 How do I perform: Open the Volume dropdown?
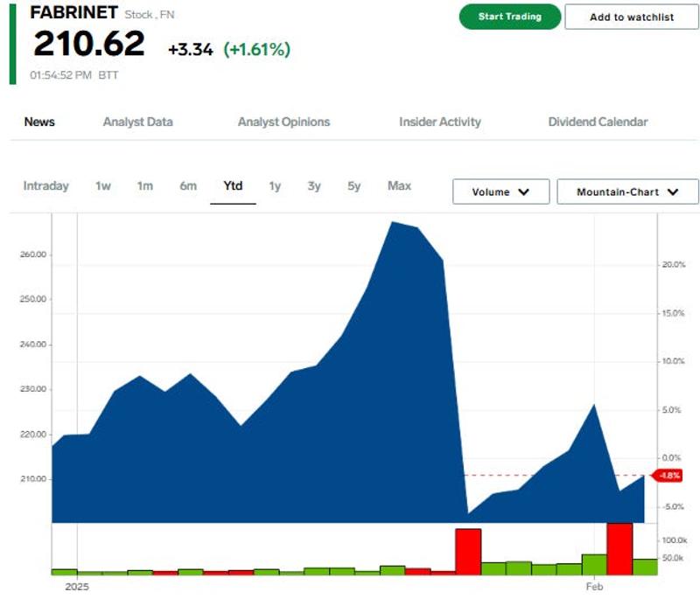click(500, 192)
